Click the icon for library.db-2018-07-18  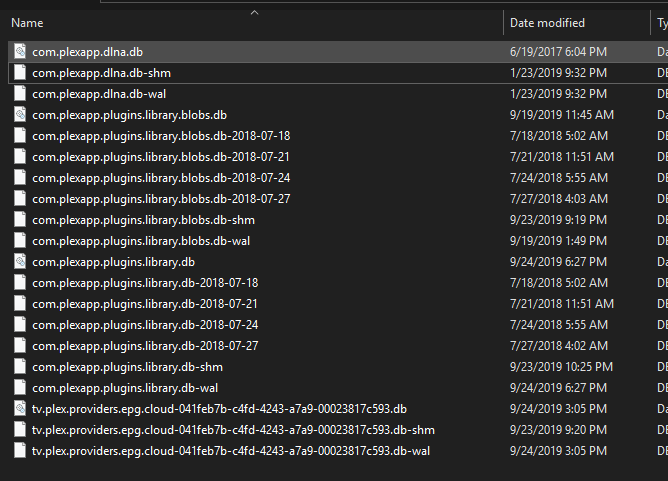20,282
